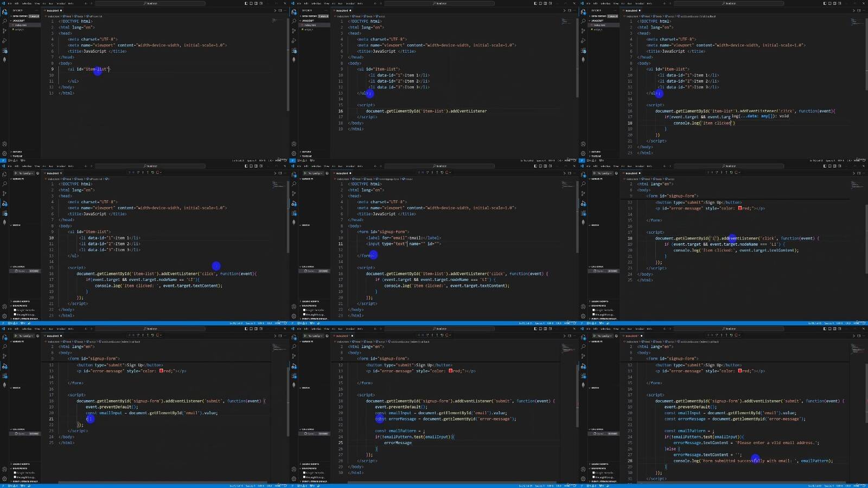Expand Loaded Scripts section, window on line 21

tap(25, 464)
